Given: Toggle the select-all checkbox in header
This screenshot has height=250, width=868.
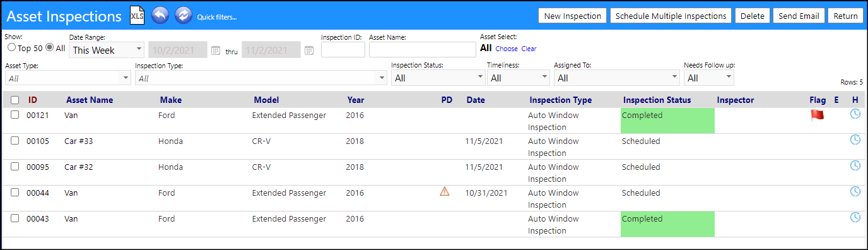Looking at the screenshot, I should click(x=15, y=100).
